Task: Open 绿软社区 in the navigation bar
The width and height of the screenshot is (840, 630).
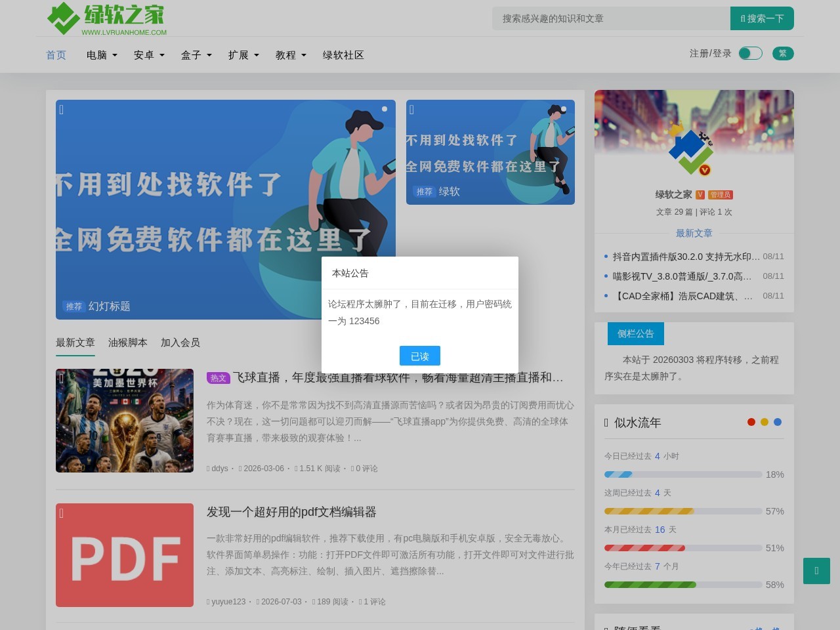Action: click(343, 55)
